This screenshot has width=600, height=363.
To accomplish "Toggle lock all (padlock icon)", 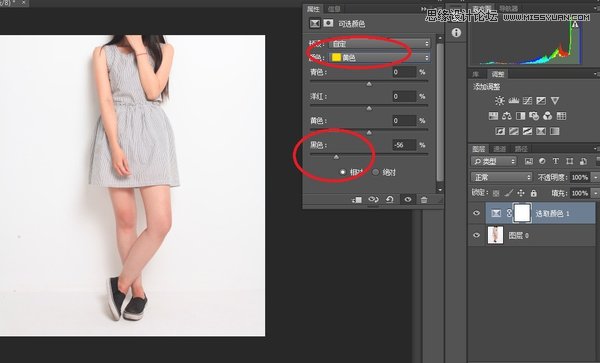I will click(x=534, y=193).
